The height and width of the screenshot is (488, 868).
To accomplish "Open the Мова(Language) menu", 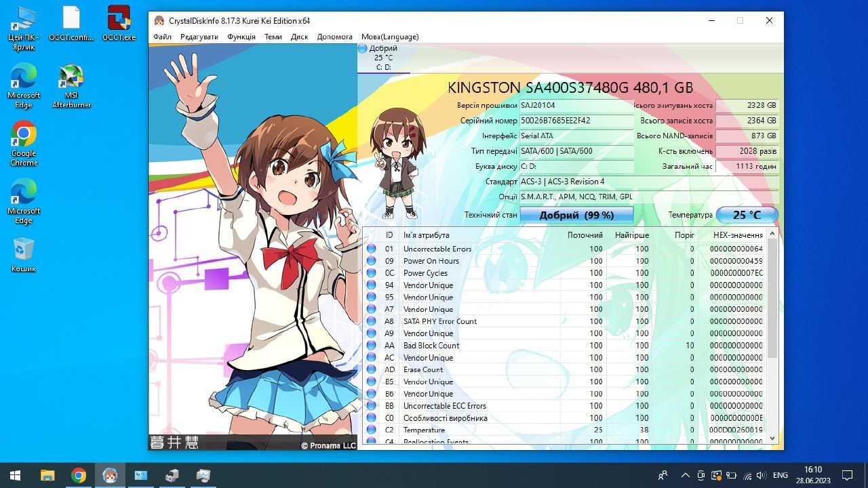I will [390, 37].
